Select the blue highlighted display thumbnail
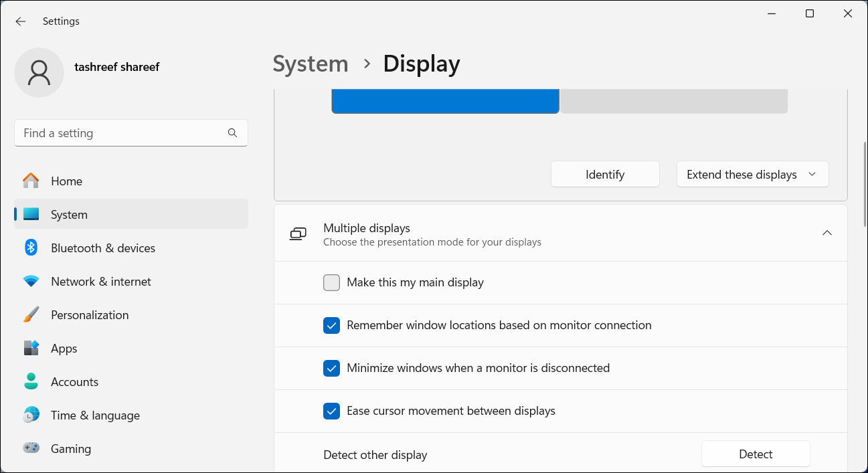This screenshot has width=868, height=473. coord(444,99)
